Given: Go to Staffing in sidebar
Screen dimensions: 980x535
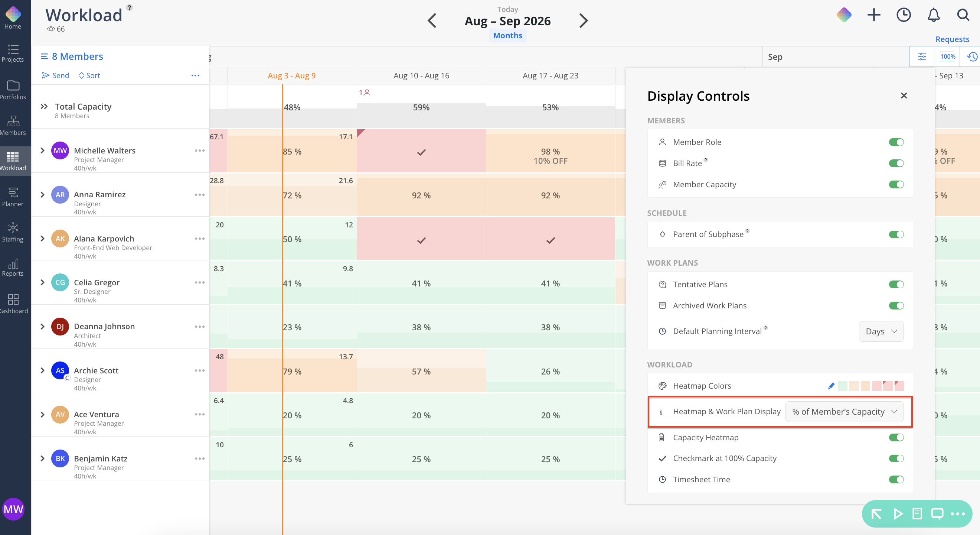Looking at the screenshot, I should coord(13,232).
